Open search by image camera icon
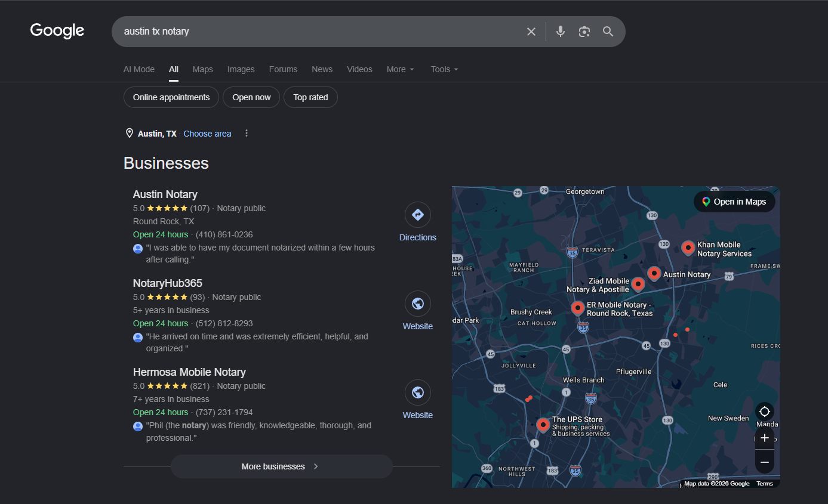 pos(584,32)
